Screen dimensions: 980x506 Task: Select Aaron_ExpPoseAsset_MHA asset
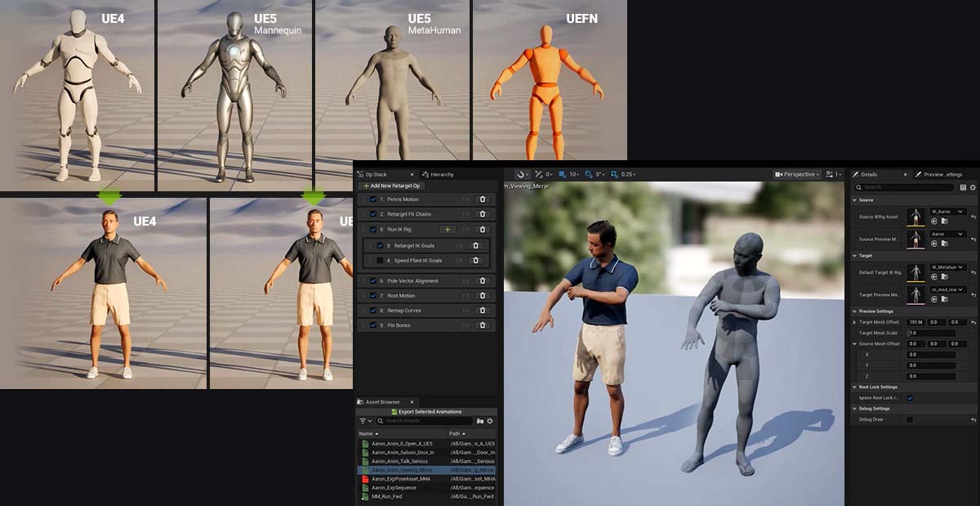click(427, 479)
